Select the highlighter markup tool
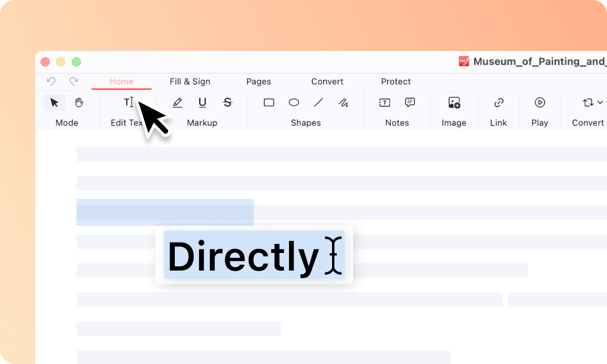 click(177, 103)
